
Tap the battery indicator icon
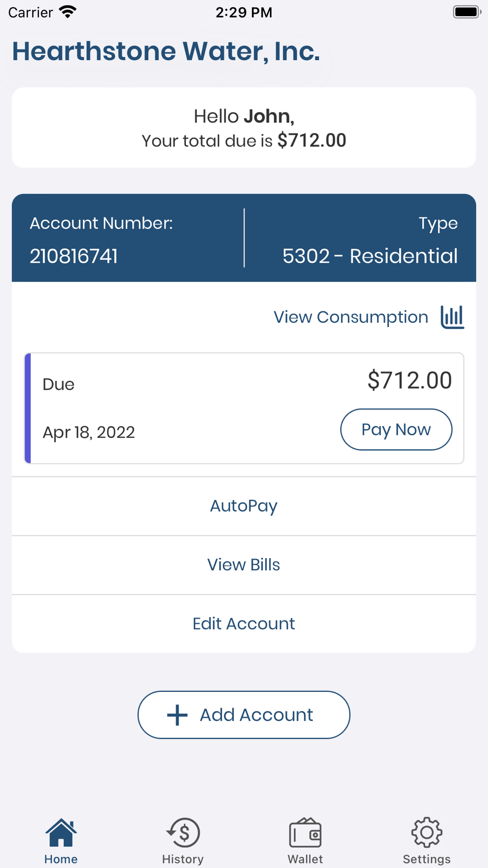coord(467,12)
